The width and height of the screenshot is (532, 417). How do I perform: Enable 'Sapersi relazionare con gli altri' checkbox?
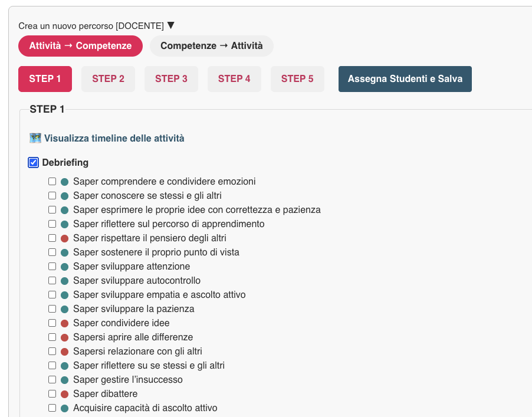[x=52, y=352]
